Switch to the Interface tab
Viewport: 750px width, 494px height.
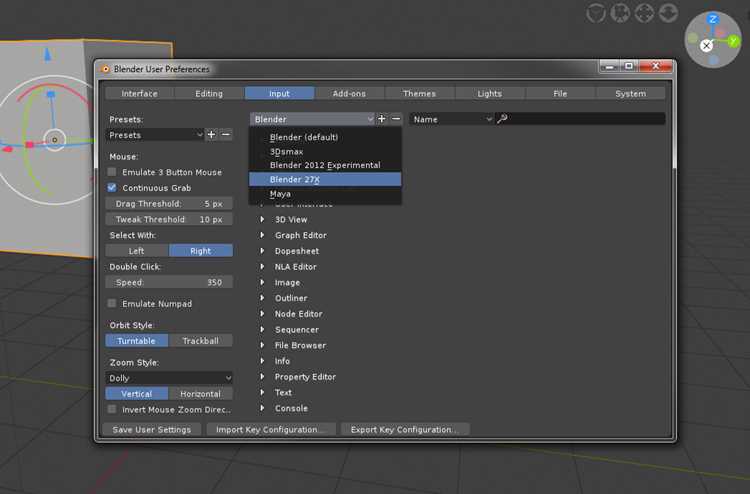(139, 93)
